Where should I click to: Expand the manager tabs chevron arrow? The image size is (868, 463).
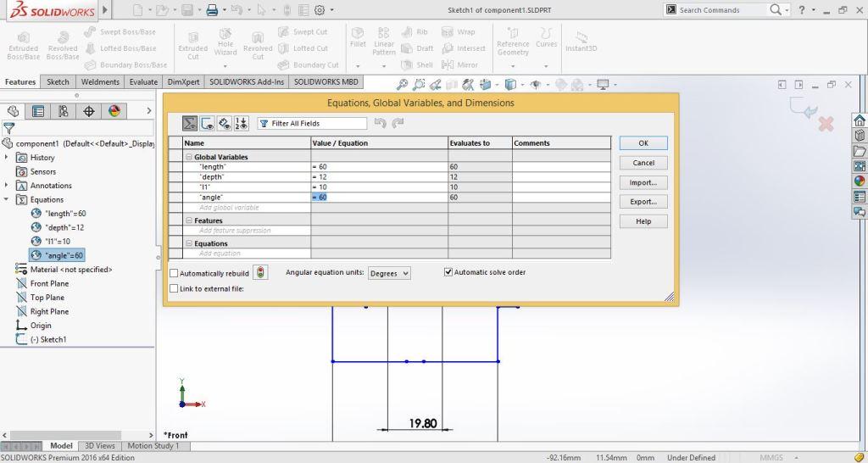pyautogui.click(x=148, y=111)
